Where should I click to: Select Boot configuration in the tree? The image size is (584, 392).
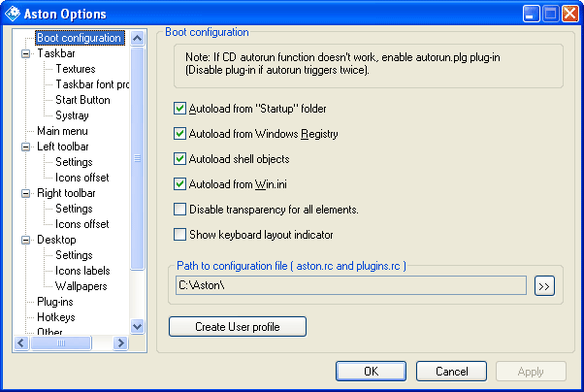[x=81, y=38]
